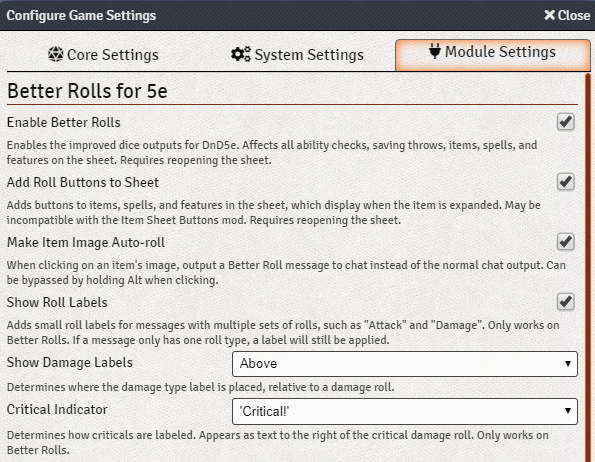Click the Enable Better Rolls label text
The width and height of the screenshot is (595, 462).
point(64,123)
